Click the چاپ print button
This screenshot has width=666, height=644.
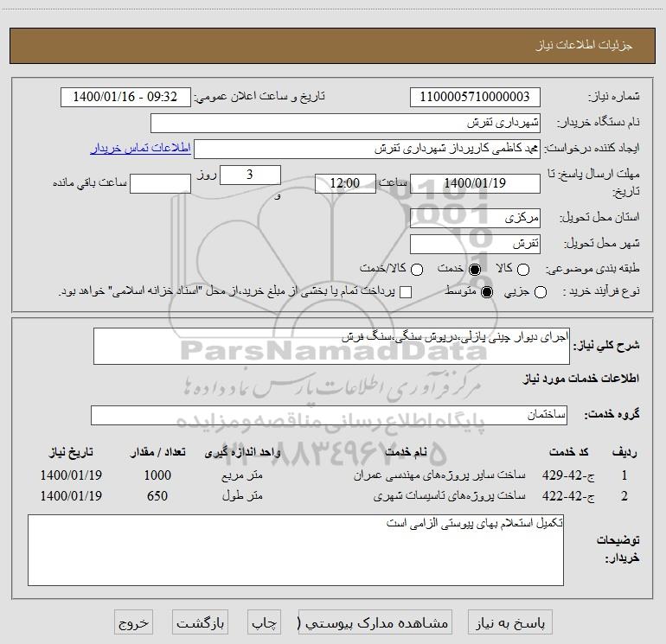[x=264, y=622]
